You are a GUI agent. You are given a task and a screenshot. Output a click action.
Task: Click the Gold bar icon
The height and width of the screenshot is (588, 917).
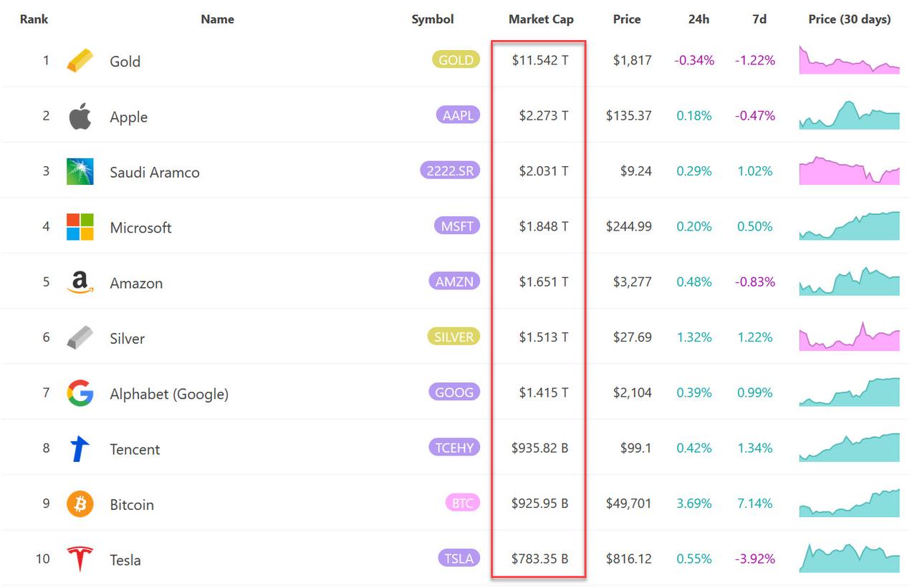point(80,60)
